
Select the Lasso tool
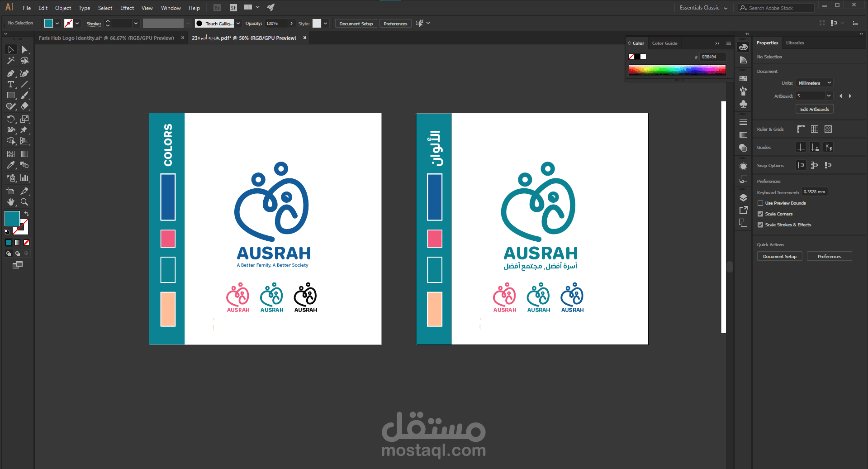[x=24, y=61]
